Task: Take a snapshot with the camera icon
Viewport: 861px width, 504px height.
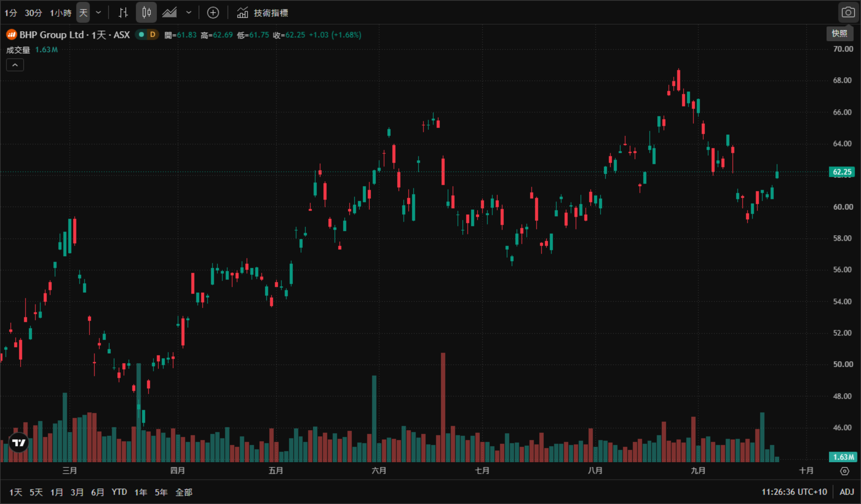Action: tap(848, 13)
